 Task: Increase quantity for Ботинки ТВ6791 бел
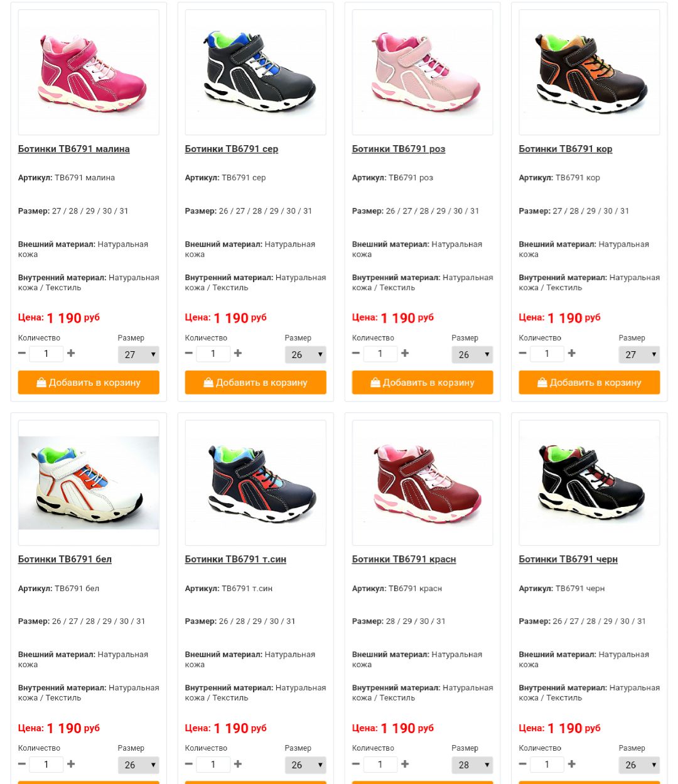[71, 764]
